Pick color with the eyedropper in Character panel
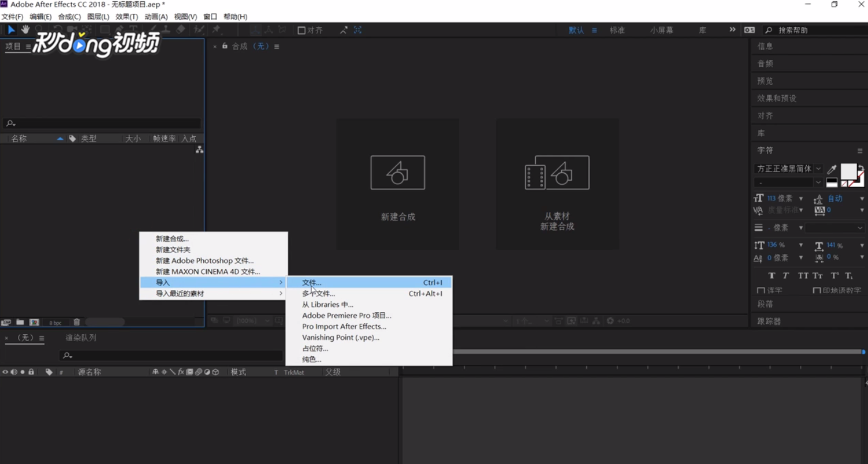Screen dimensions: 868x464 pos(832,169)
